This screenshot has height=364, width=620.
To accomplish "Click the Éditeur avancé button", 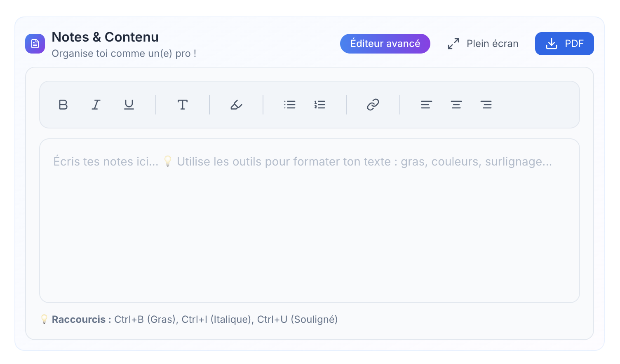I will [x=385, y=44].
